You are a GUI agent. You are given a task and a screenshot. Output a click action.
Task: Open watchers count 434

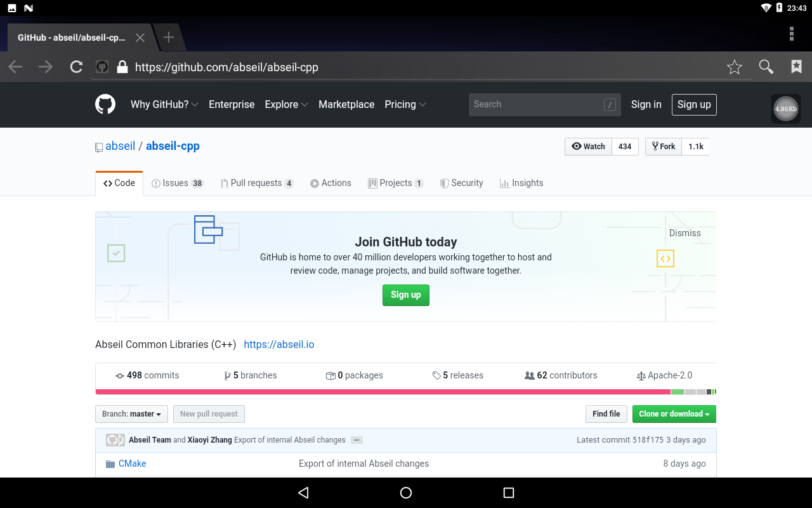click(x=625, y=147)
